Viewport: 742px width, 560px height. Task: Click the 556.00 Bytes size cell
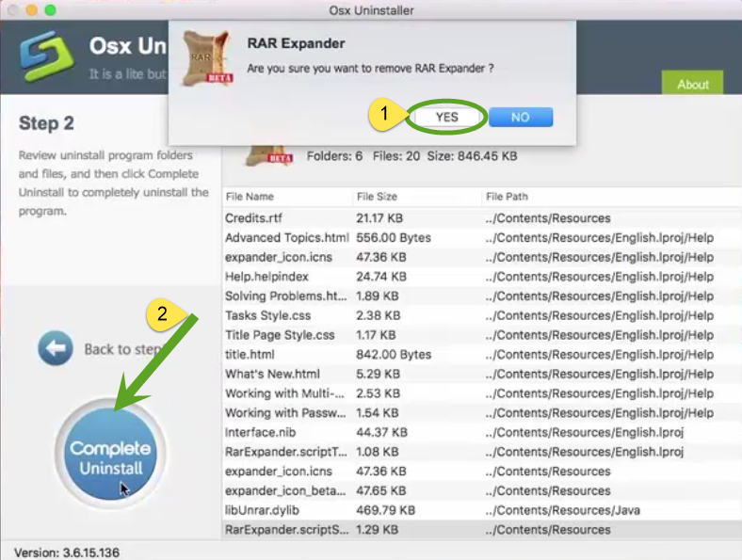coord(394,237)
